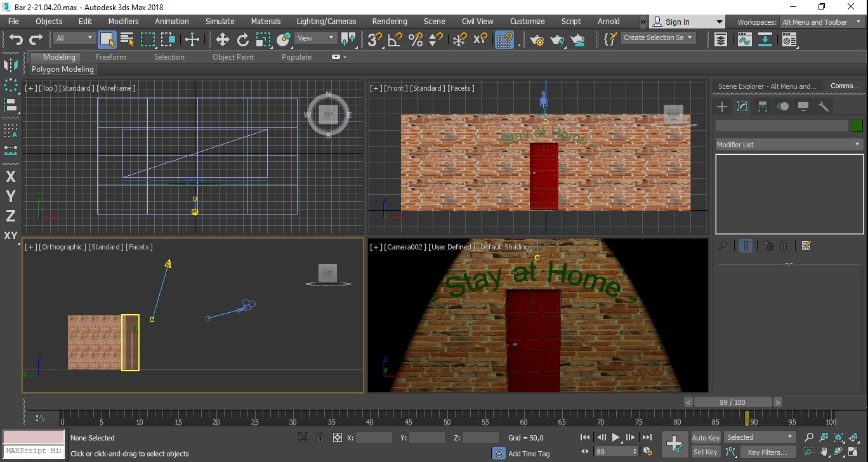The image size is (868, 462).
Task: Open the 'View' reference coordinate dropdown
Action: point(316,38)
